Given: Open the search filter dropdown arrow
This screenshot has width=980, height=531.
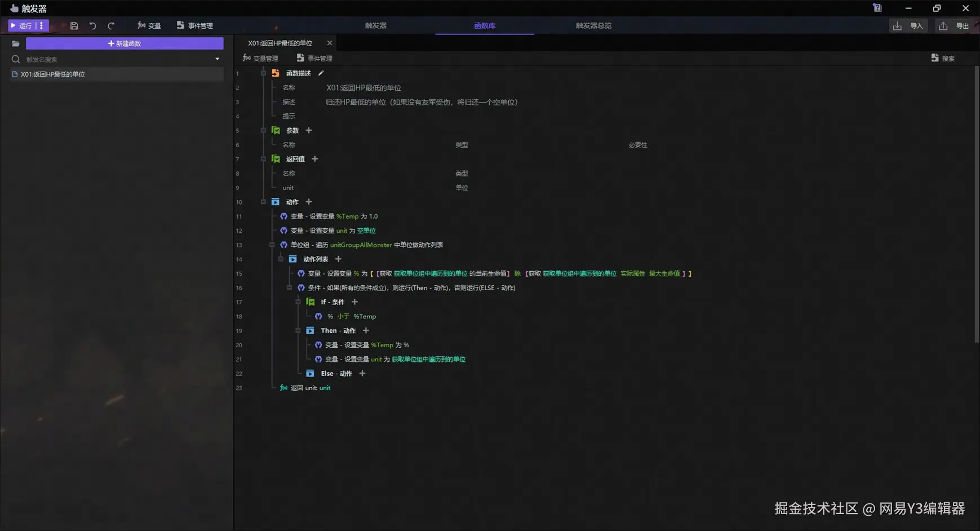Looking at the screenshot, I should [218, 59].
